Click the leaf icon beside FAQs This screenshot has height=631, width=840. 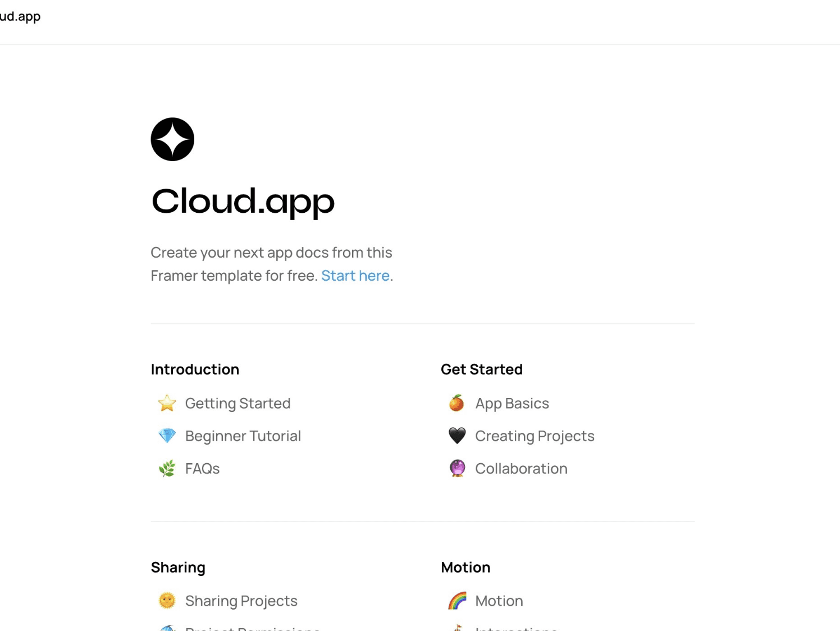[167, 468]
